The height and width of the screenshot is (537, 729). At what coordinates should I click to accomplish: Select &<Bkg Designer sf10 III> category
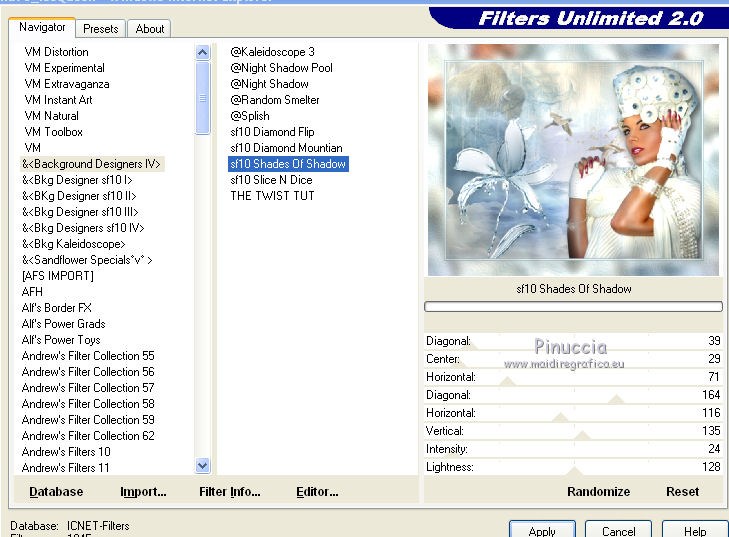coord(80,212)
